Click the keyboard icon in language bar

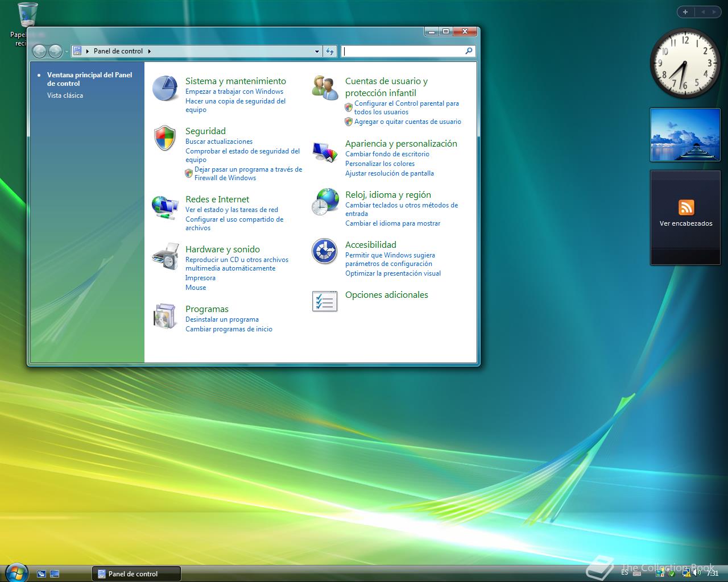pyautogui.click(x=636, y=573)
